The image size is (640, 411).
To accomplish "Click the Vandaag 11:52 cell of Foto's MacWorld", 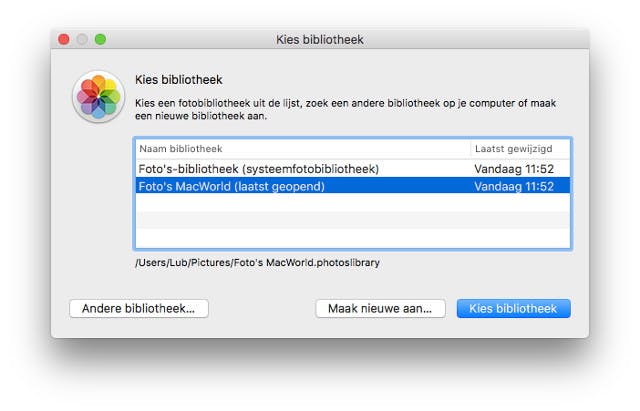I will [x=514, y=186].
